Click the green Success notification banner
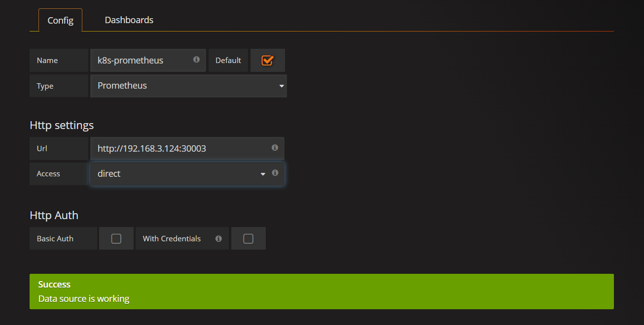The image size is (644, 325). (322, 292)
